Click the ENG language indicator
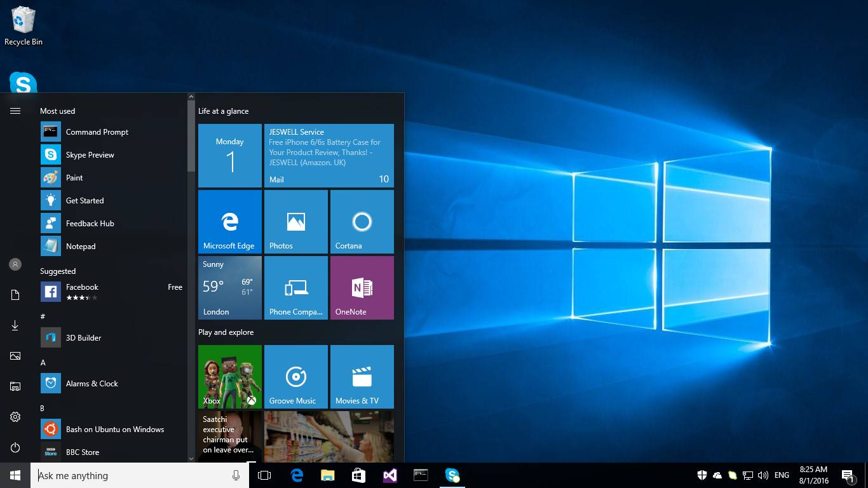This screenshot has height=488, width=868. pyautogui.click(x=782, y=475)
